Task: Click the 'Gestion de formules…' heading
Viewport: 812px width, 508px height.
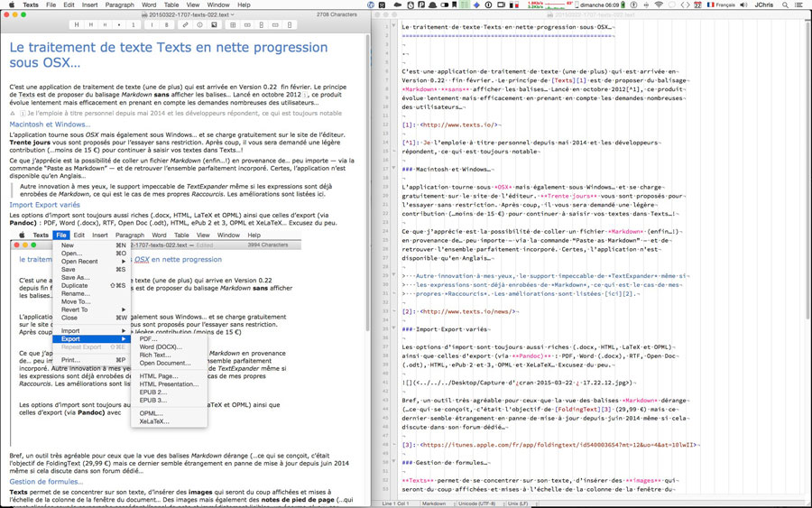Action: pyautogui.click(x=46, y=482)
